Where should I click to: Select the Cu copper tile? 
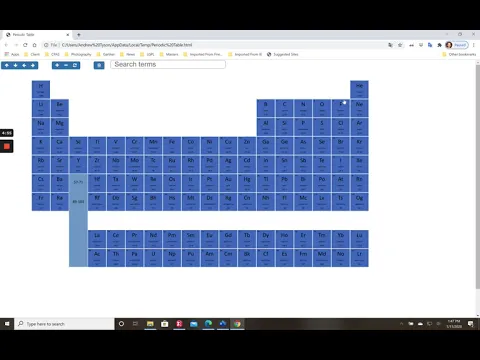pos(228,145)
